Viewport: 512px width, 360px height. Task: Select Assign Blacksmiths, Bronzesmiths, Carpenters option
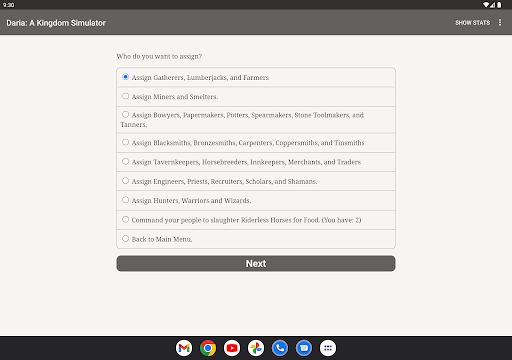click(x=256, y=143)
